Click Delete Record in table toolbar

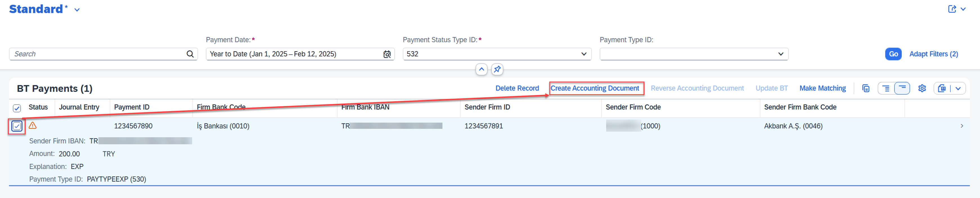[517, 88]
